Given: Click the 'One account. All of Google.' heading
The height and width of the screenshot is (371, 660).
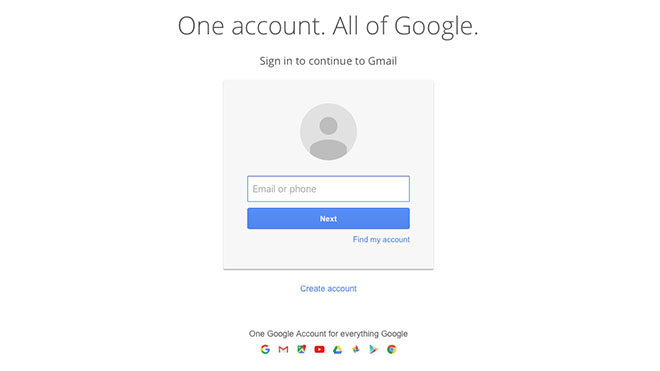Looking at the screenshot, I should click(328, 26).
